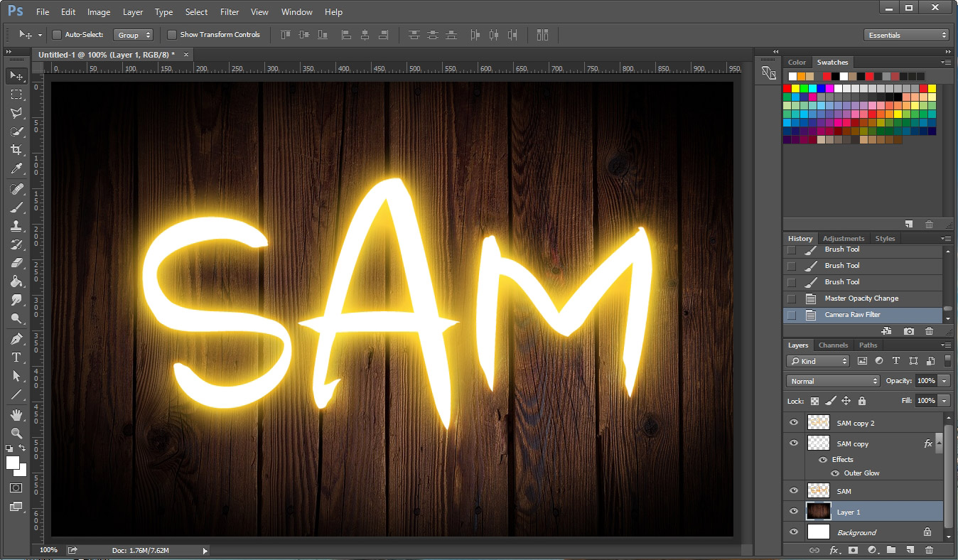This screenshot has width=958, height=560.
Task: Switch to the Color tab
Action: (x=797, y=63)
